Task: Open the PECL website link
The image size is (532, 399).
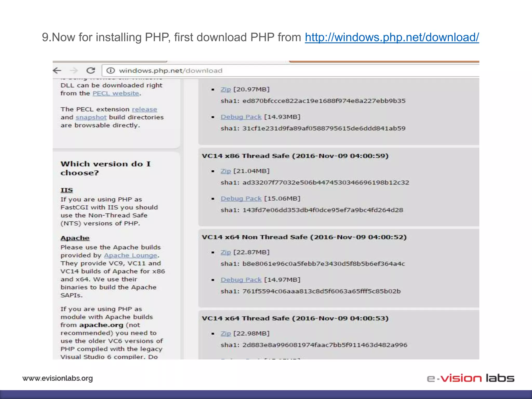Action: click(116, 93)
